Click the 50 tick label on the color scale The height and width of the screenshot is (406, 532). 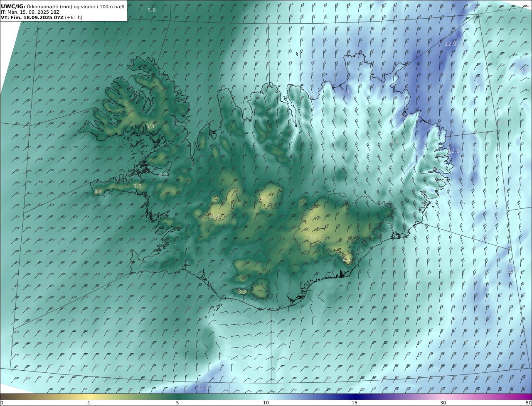click(529, 403)
